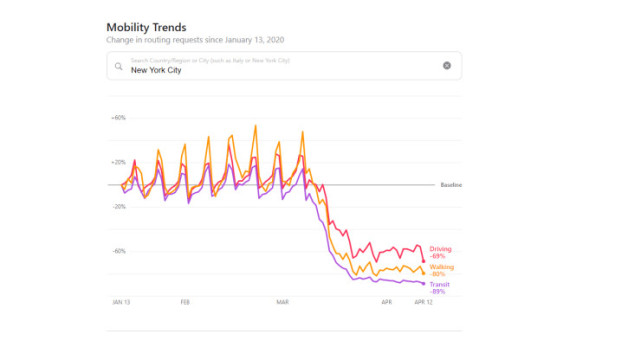Click the JAN 13 date axis label
This screenshot has width=641, height=360.
(121, 302)
